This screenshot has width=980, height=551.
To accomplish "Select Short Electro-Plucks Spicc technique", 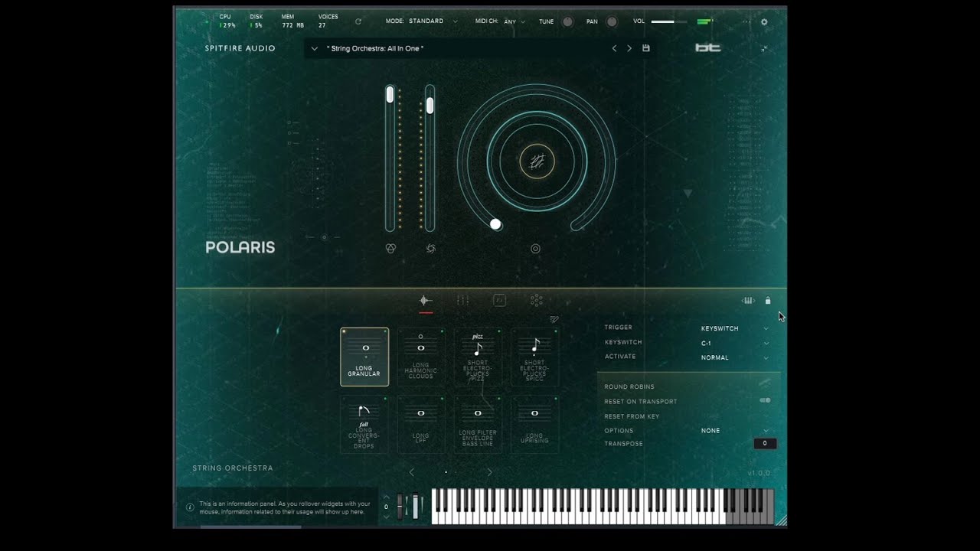I will coord(534,357).
